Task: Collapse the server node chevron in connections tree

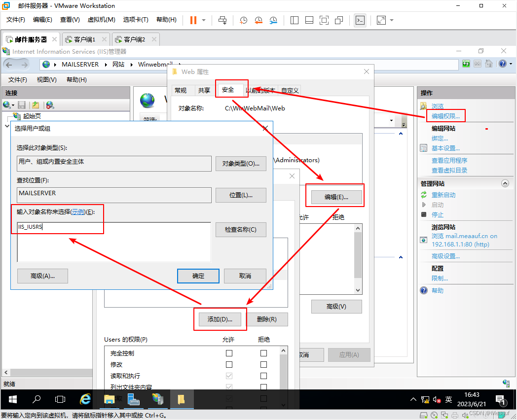Action: click(x=7, y=126)
